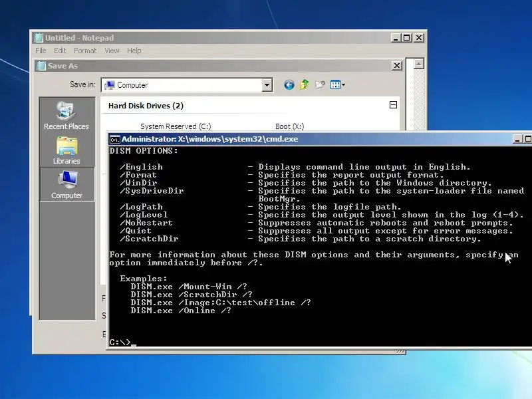The image size is (532, 399).
Task: Minimize the Notepad window
Action: (396, 38)
